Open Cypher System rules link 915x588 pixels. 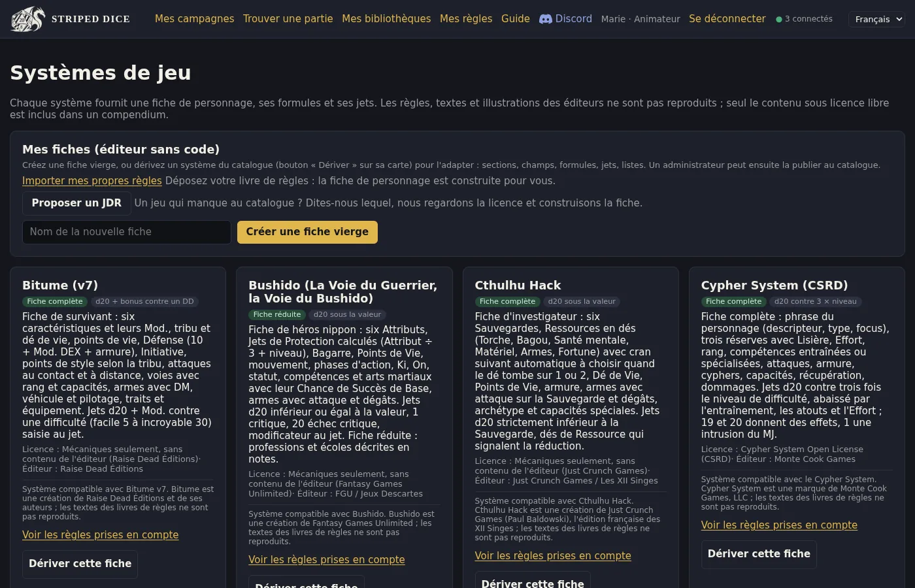[x=779, y=525]
